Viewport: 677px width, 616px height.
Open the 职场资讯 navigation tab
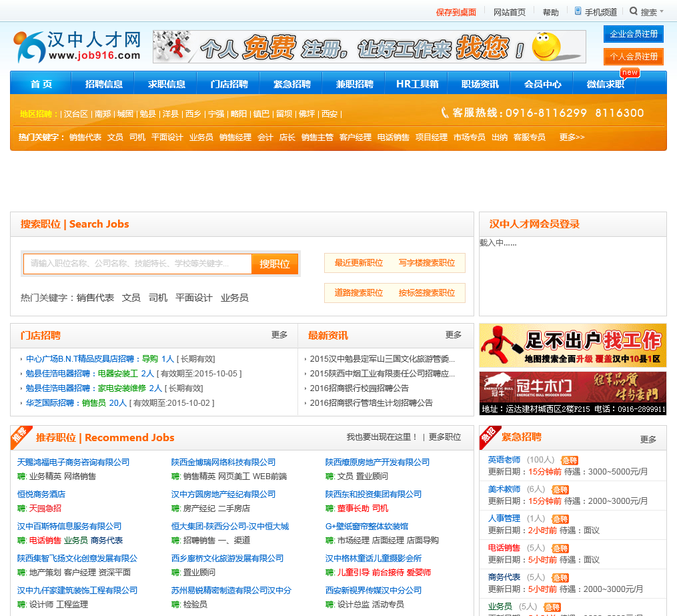tap(480, 84)
